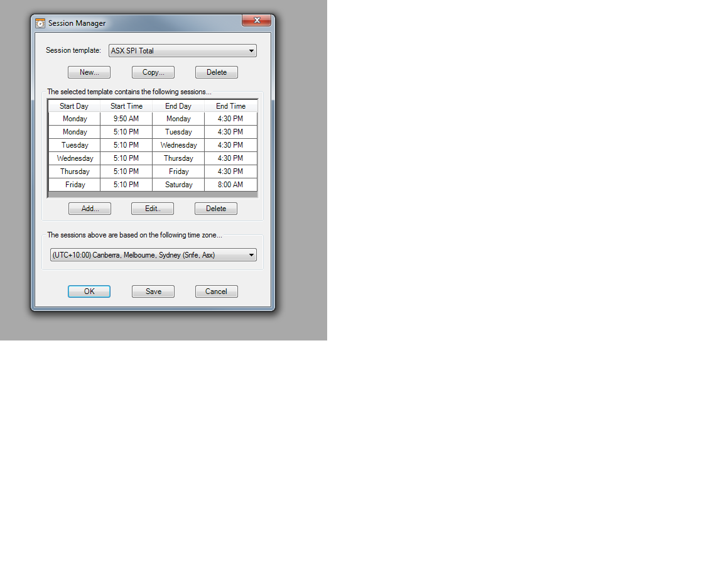Close the Session Manager dialog
This screenshot has width=719, height=588.
tap(256, 20)
